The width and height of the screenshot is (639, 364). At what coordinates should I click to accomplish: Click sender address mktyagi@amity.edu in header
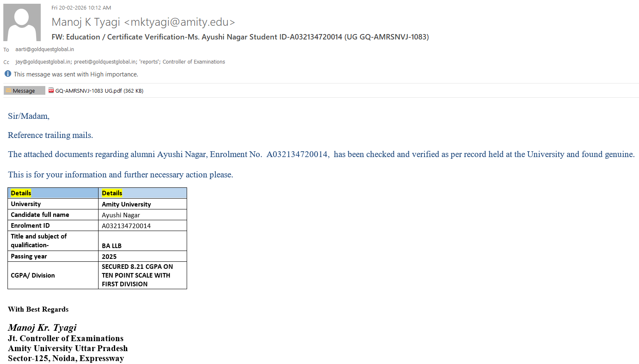pos(180,22)
